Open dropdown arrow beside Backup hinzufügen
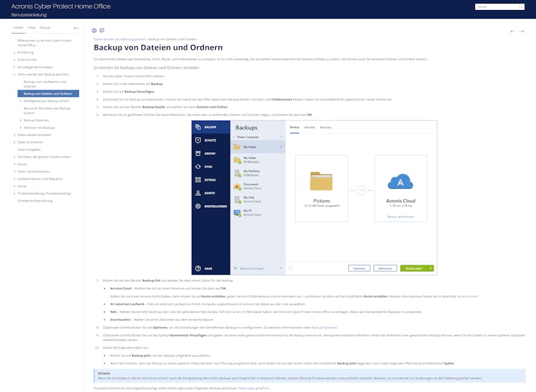The height and width of the screenshot is (392, 536). [281, 268]
